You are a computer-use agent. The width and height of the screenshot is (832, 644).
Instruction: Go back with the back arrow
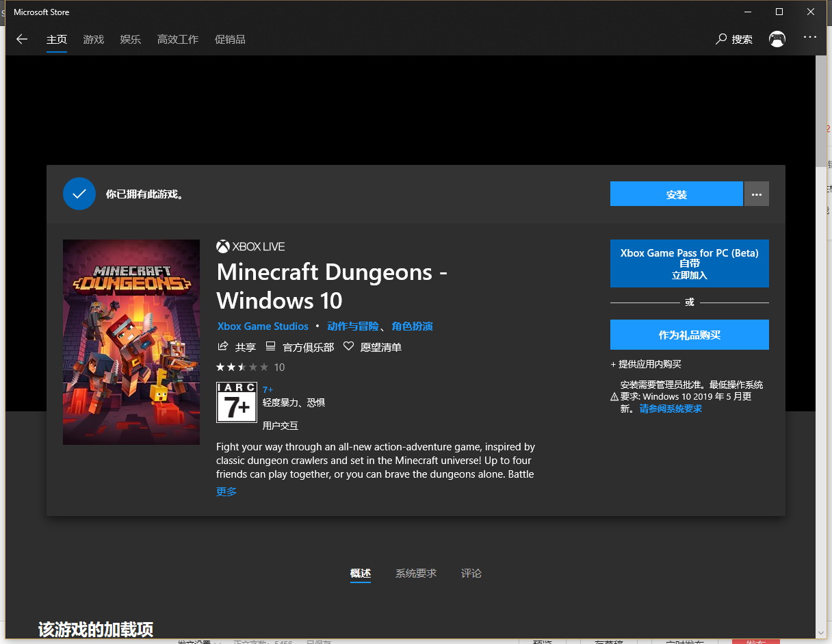tap(22, 39)
